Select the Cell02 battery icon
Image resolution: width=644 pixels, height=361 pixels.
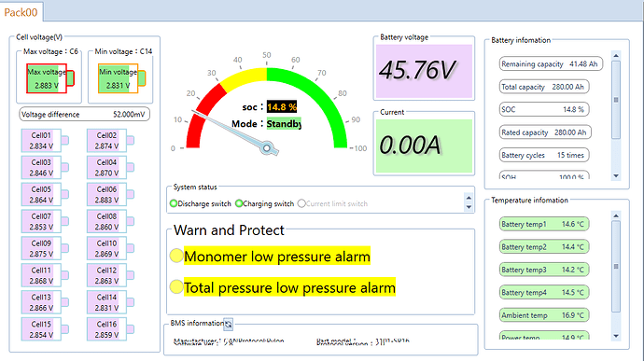point(110,141)
